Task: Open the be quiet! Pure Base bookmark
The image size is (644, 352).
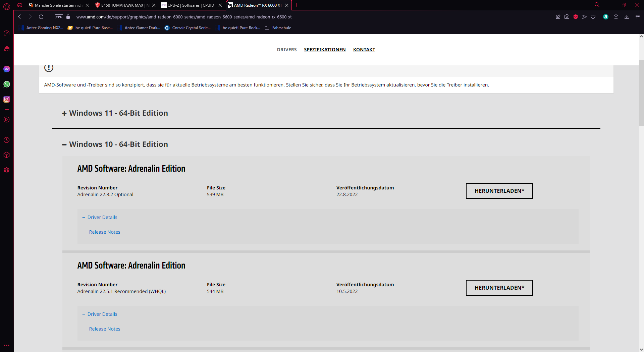Action: click(x=90, y=28)
